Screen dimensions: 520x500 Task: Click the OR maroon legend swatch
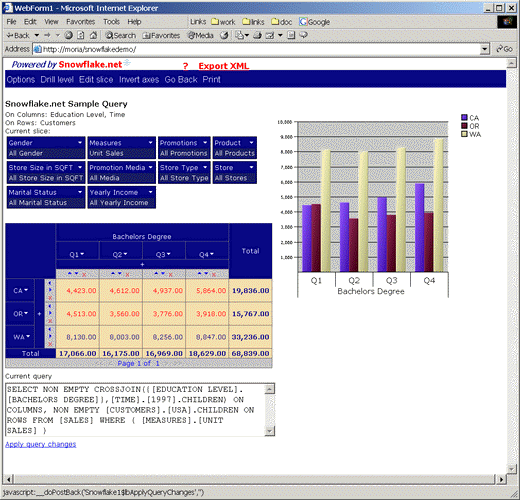464,126
